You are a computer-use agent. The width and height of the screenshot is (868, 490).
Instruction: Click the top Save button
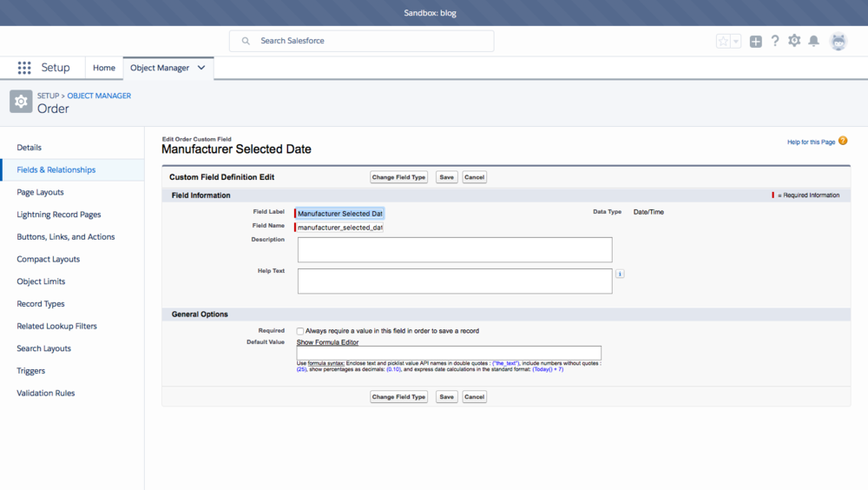pyautogui.click(x=446, y=177)
